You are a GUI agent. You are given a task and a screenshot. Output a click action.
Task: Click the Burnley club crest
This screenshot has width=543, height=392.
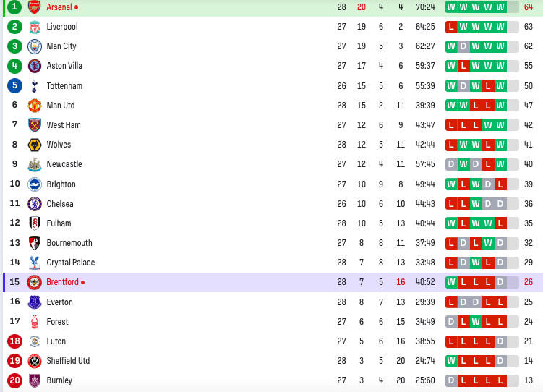tap(34, 380)
